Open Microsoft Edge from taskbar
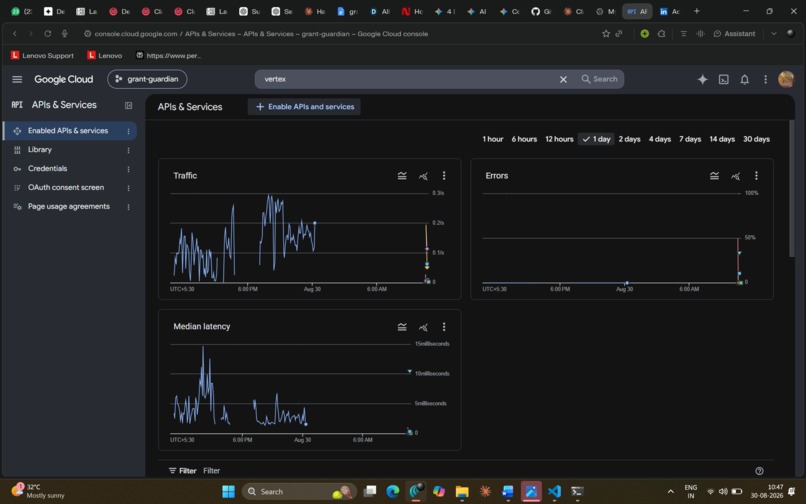 tap(393, 491)
